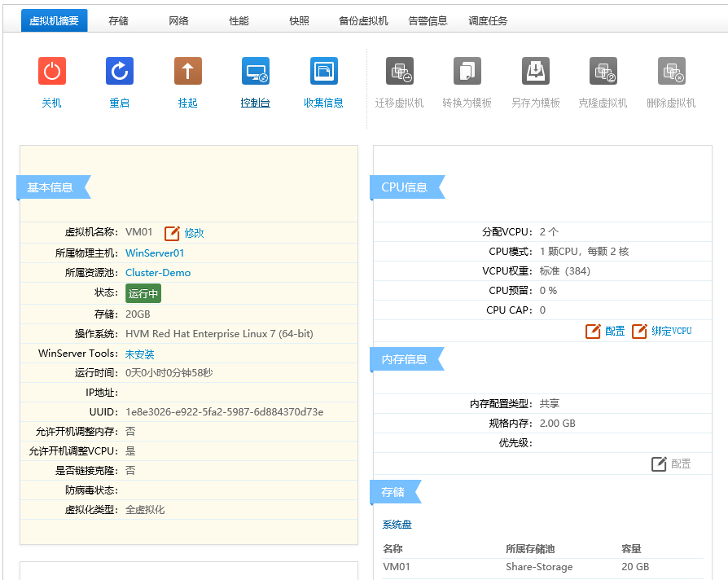Click the 重启 text link

pos(120,103)
